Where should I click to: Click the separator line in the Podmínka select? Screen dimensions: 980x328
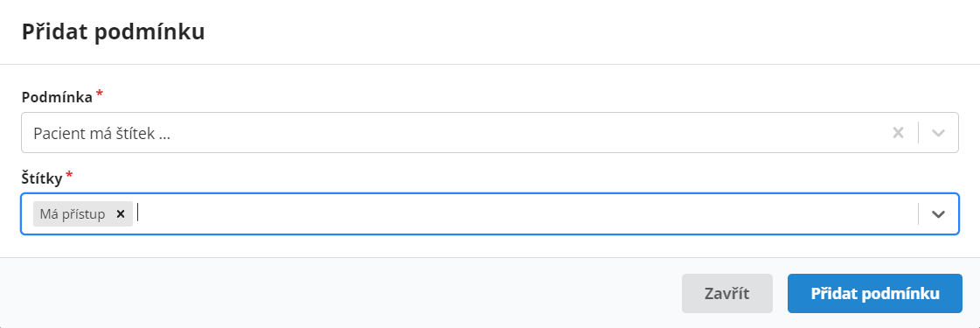click(x=918, y=132)
